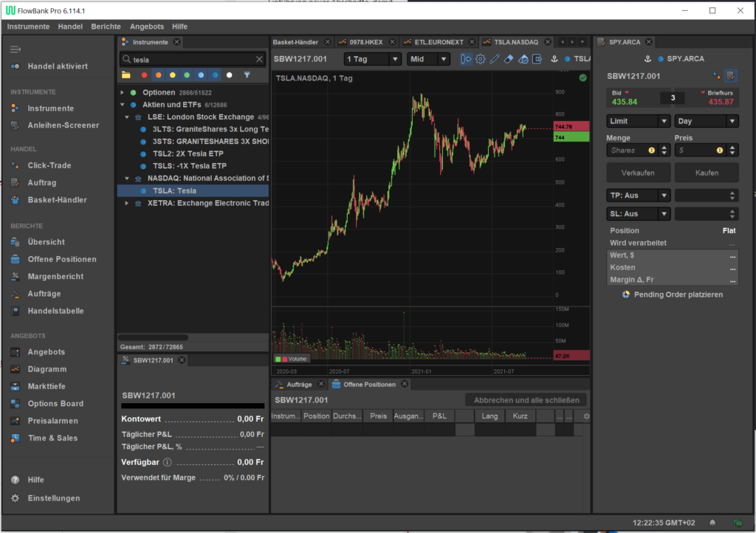Screen dimensions: 756x533
Task: Open the 1 Tag timeframe dropdown
Action: [x=372, y=59]
